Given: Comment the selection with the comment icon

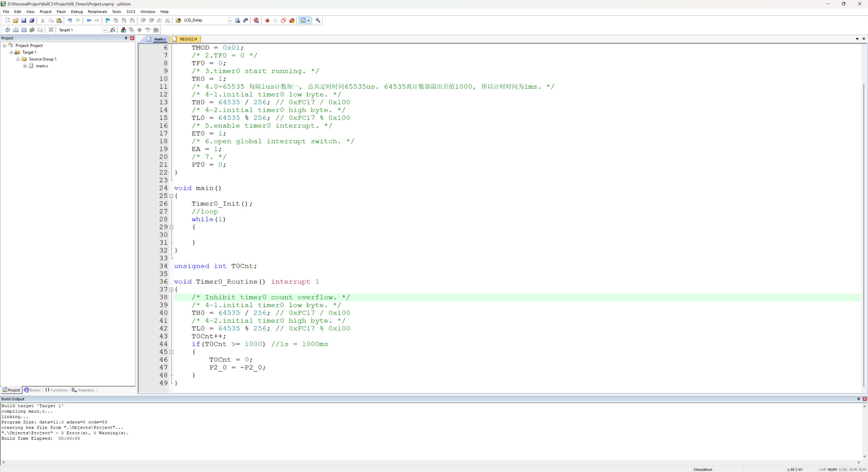Looking at the screenshot, I should click(x=160, y=20).
